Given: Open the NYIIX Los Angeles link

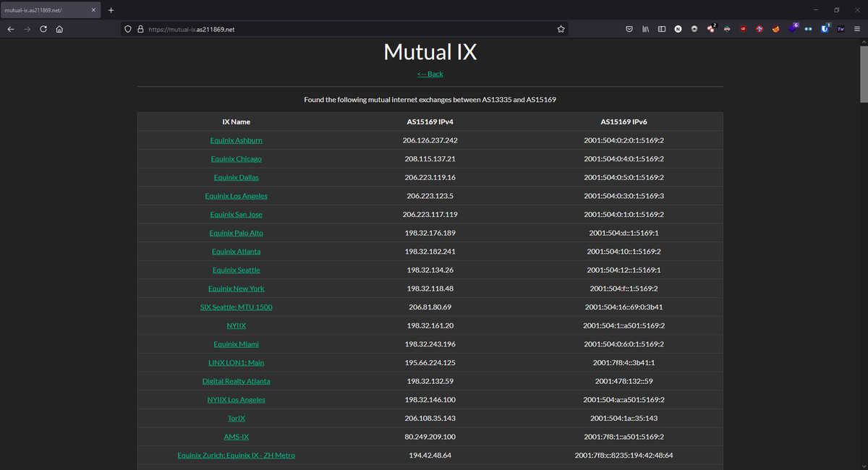Looking at the screenshot, I should point(236,400).
